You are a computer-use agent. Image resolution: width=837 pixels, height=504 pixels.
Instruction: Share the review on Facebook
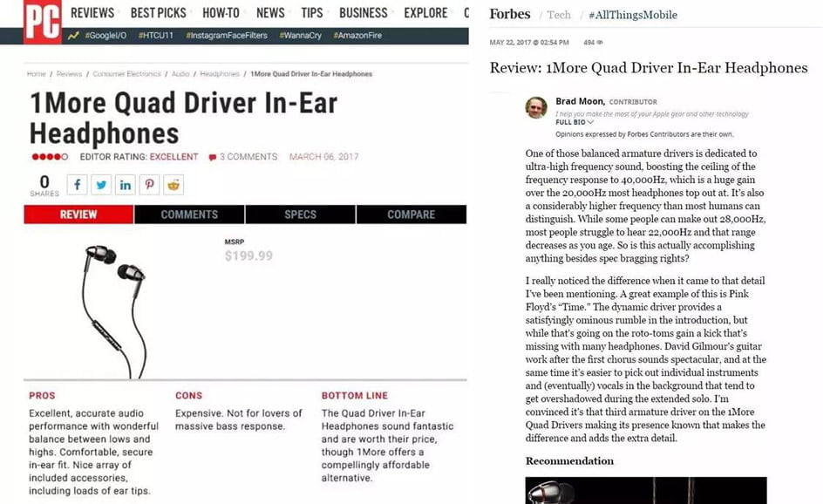[x=78, y=185]
